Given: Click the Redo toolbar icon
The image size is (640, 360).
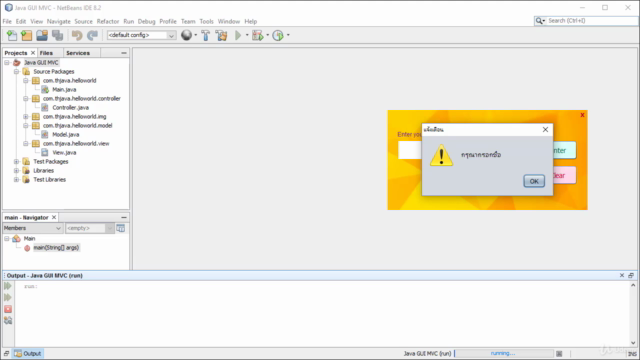Looking at the screenshot, I should (x=93, y=36).
